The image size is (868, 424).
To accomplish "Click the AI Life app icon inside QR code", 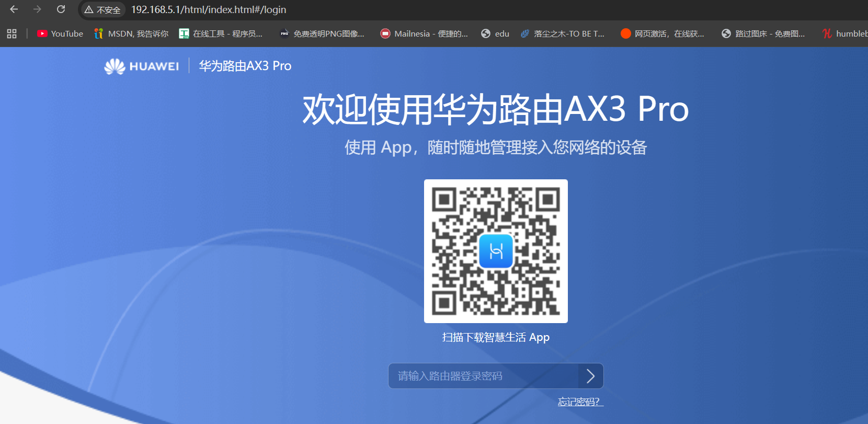I will click(496, 251).
